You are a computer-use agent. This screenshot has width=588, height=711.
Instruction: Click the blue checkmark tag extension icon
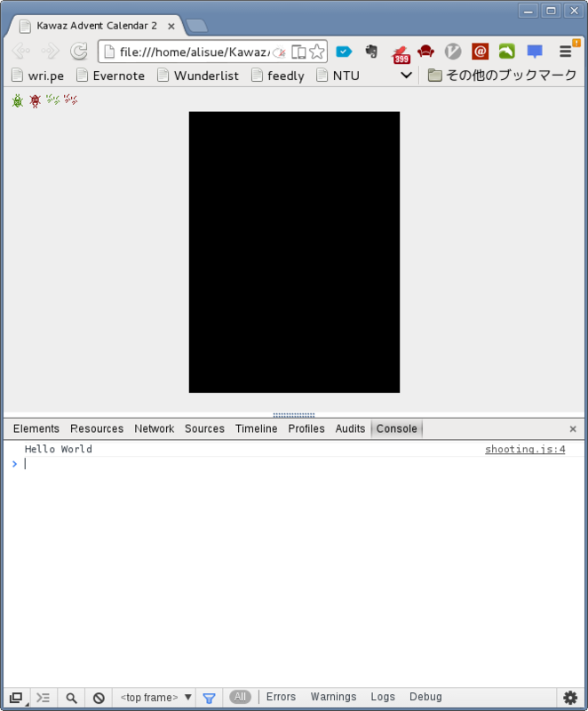pos(344,52)
